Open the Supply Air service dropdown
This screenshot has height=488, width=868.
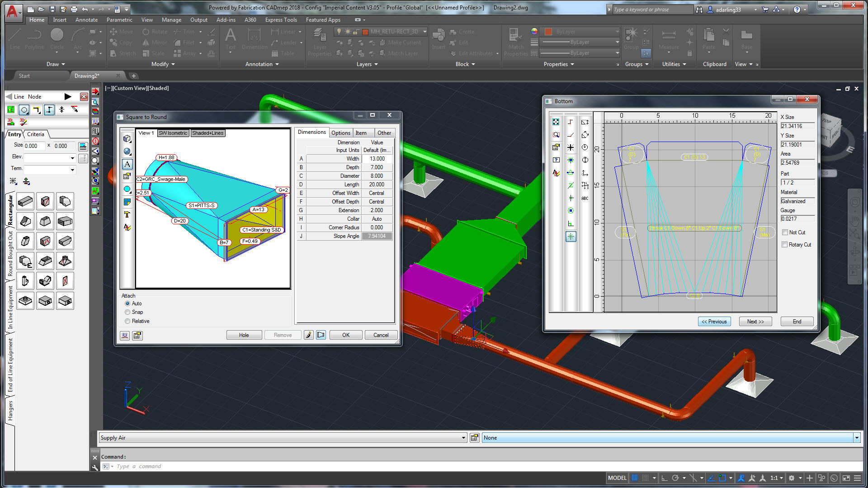462,437
